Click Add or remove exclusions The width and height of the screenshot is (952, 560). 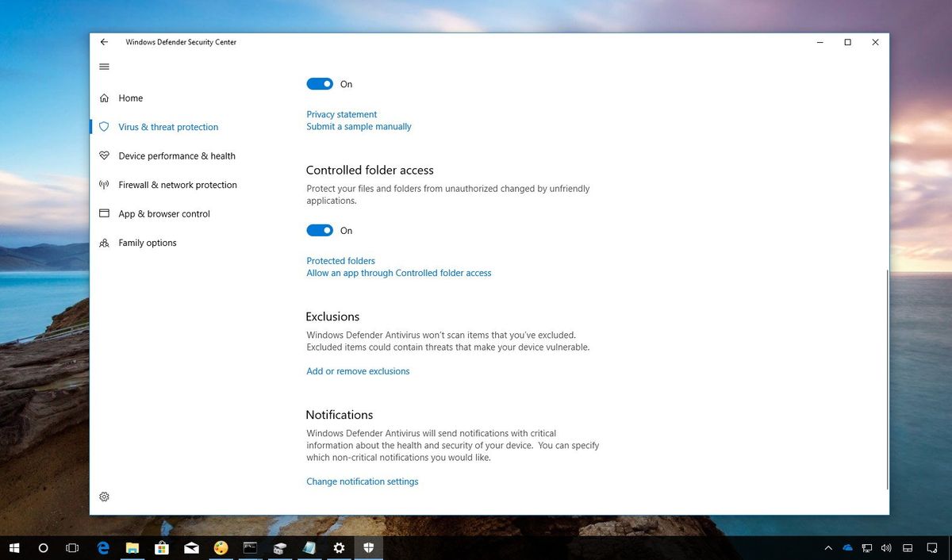click(358, 370)
